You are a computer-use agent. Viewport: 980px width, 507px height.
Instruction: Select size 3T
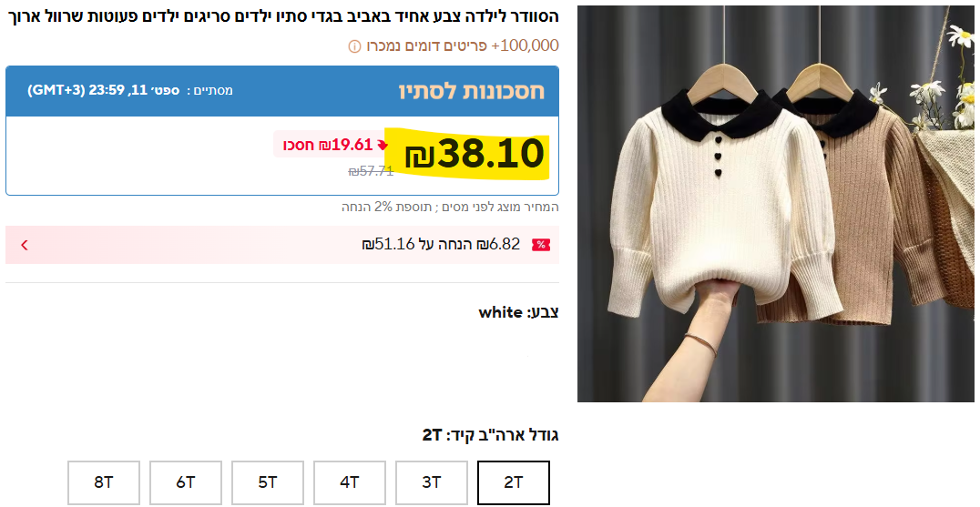432,482
